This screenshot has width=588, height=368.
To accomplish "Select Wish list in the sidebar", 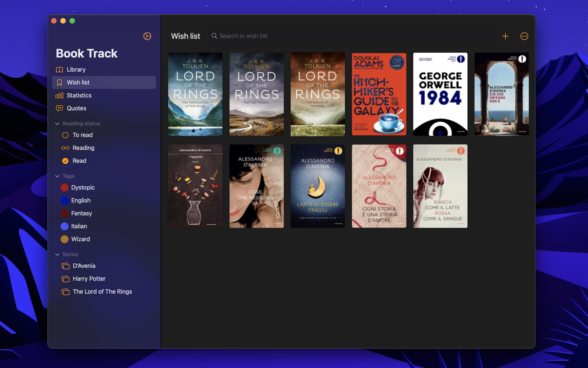I will point(104,82).
